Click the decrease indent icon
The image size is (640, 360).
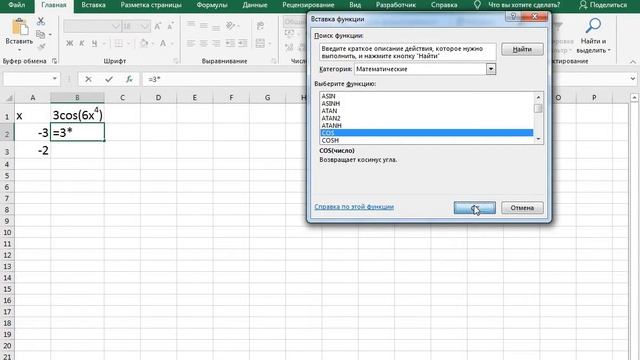tap(230, 43)
